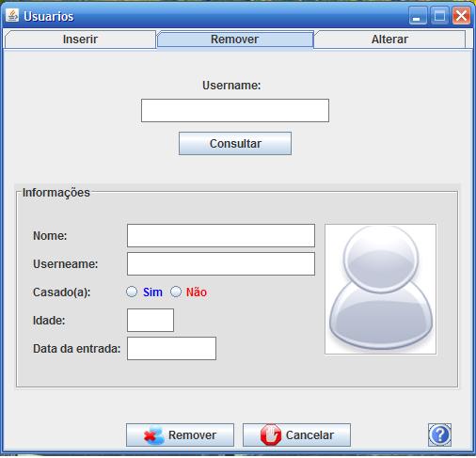Click the red stop hand icon on Cancelar
Viewport: 476px width, 458px height.
coord(271,434)
